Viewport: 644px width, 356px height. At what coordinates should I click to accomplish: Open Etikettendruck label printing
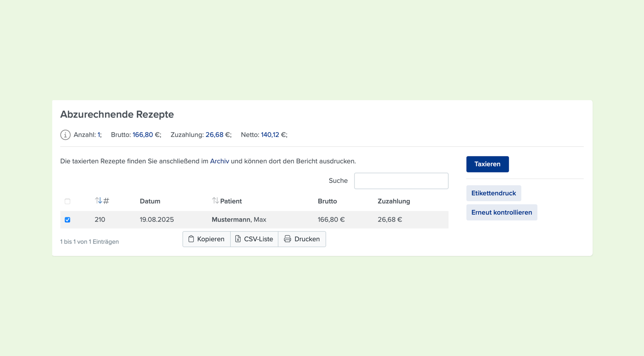493,193
